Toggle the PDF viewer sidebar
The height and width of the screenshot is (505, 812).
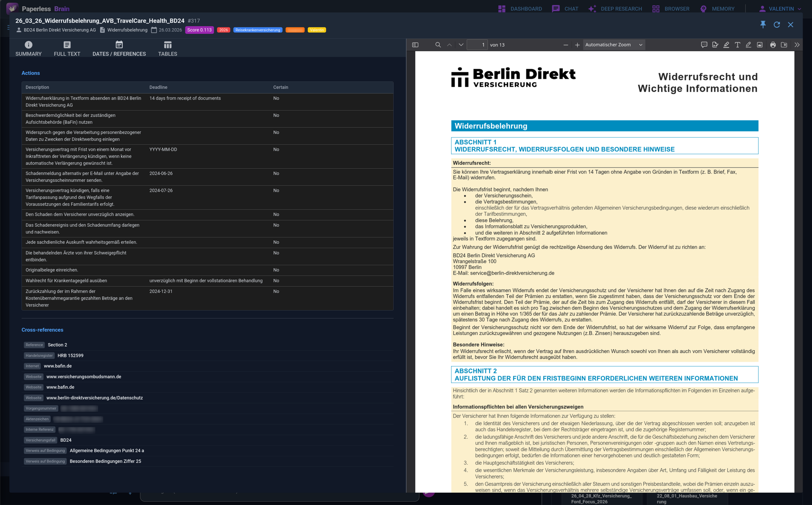tap(415, 45)
